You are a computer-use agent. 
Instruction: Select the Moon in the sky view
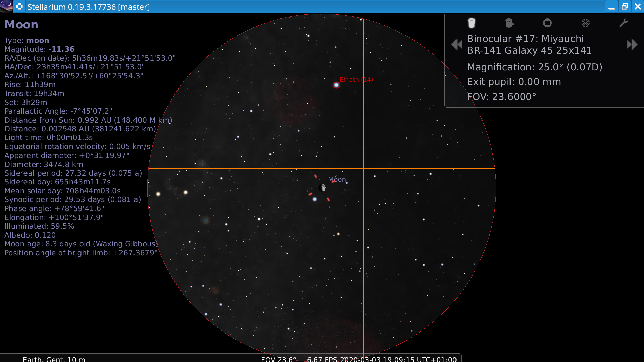tap(323, 188)
